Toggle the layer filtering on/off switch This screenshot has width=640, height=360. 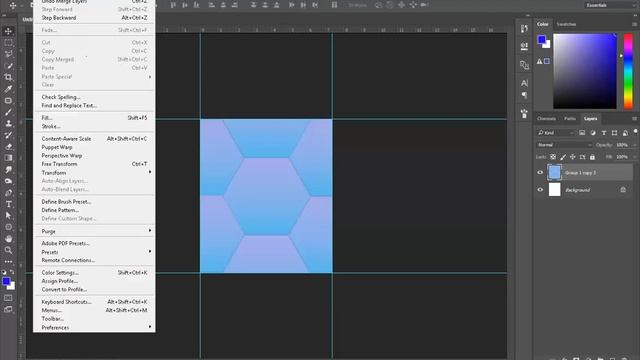click(635, 131)
